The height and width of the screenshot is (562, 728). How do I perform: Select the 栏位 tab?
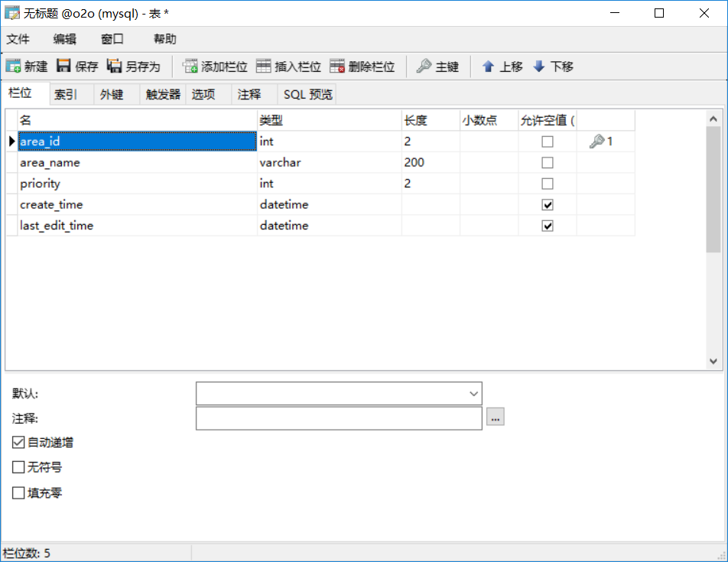[x=25, y=93]
